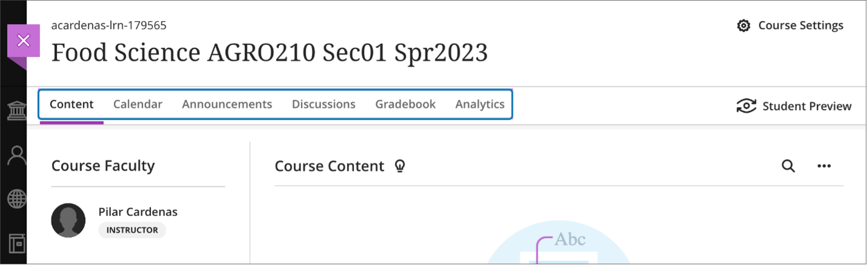868x265 pixels.
Task: View the Analytics tab
Action: (x=480, y=104)
